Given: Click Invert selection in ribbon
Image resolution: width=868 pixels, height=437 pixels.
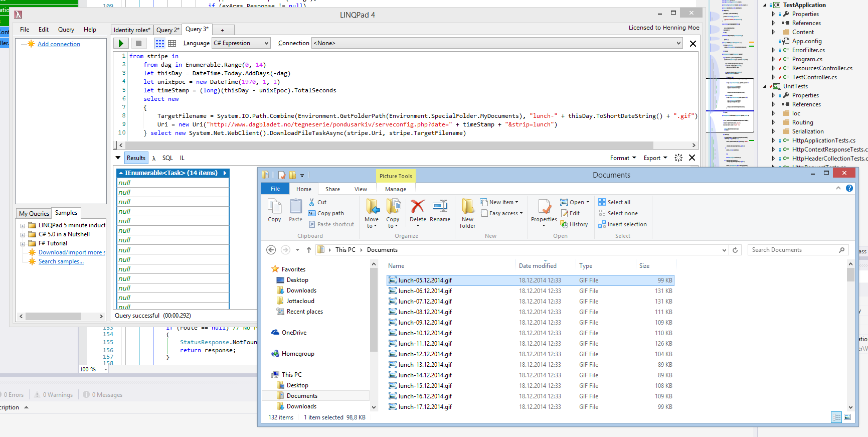Looking at the screenshot, I should pos(622,224).
